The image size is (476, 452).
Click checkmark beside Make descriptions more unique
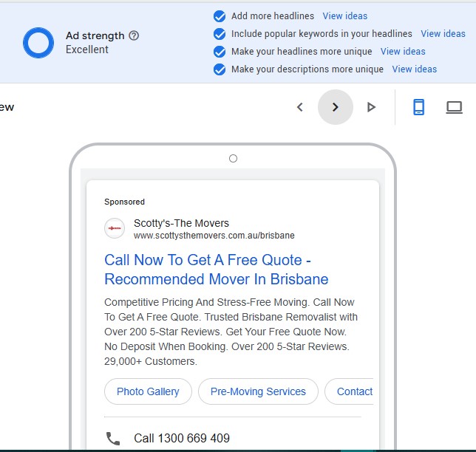tap(220, 69)
